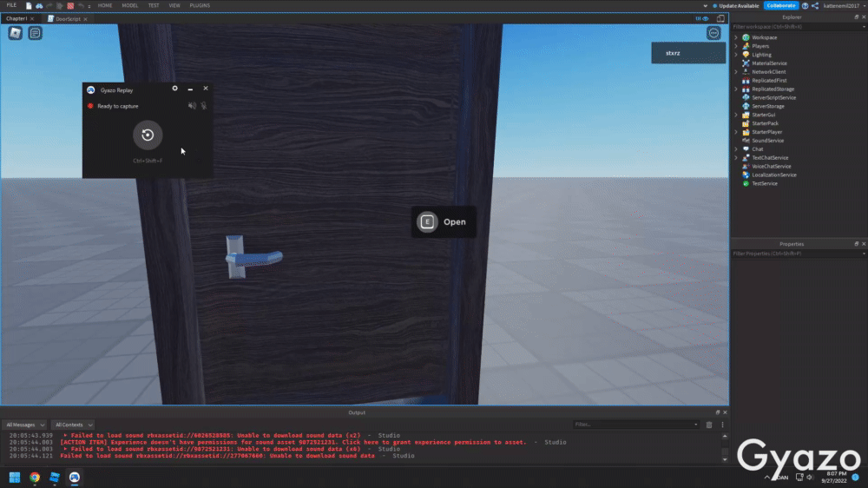Click the TestService green icon
Viewport: 868px width, 488px height.
746,183
